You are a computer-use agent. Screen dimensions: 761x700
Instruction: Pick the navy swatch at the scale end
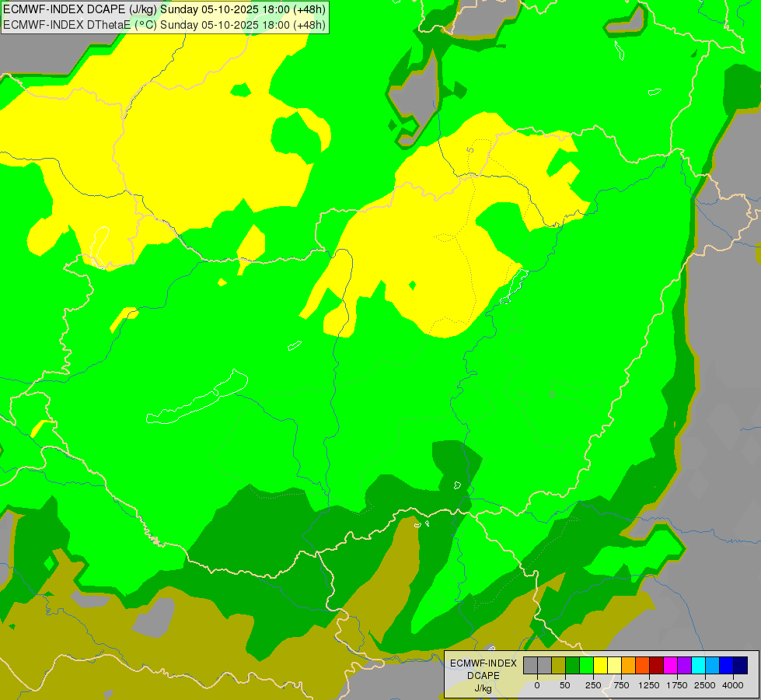tap(740, 665)
